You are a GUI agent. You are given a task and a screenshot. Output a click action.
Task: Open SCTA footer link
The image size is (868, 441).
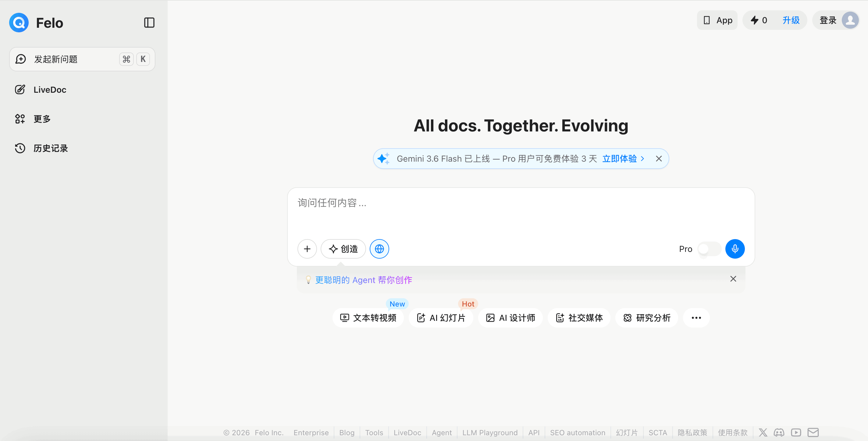[x=658, y=432]
